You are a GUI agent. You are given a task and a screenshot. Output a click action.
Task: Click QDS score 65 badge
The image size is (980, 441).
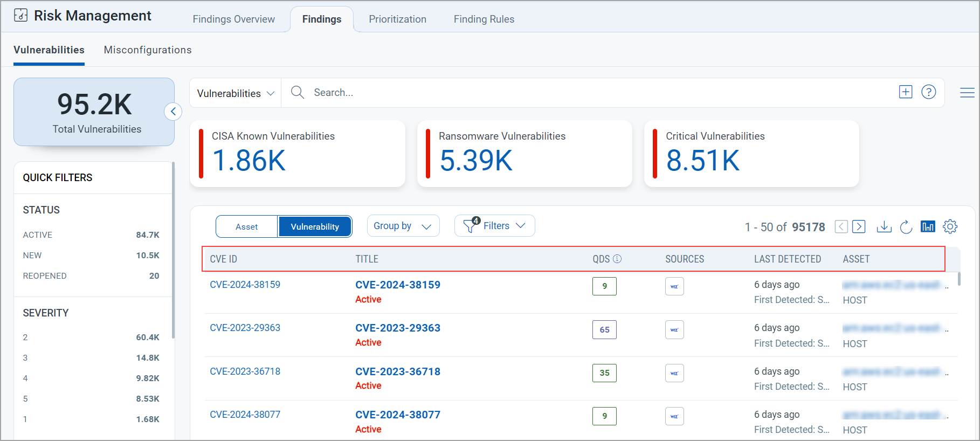(x=604, y=329)
